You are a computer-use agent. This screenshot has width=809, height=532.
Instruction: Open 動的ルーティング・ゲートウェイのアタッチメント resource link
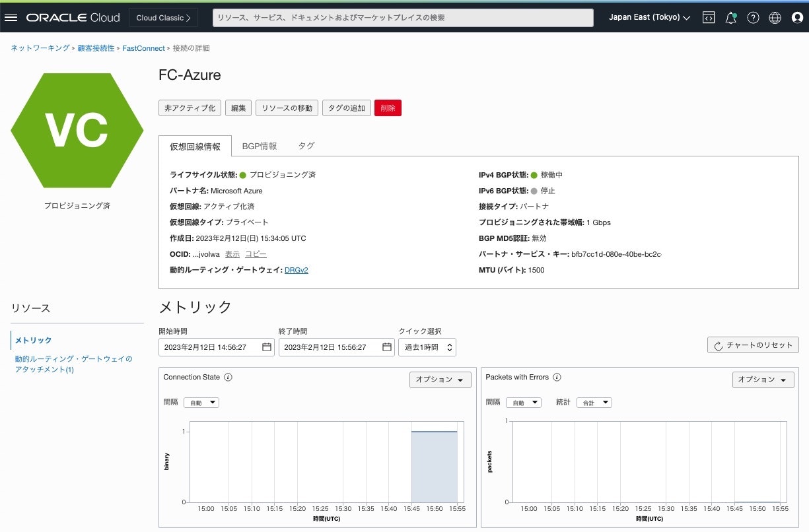[73, 364]
